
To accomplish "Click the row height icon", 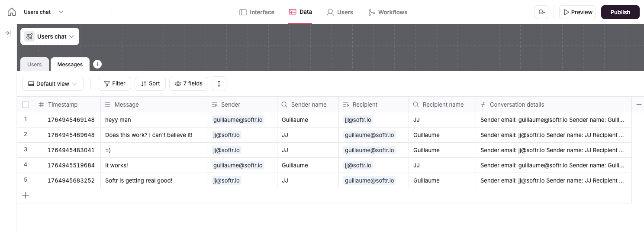I will point(219,84).
